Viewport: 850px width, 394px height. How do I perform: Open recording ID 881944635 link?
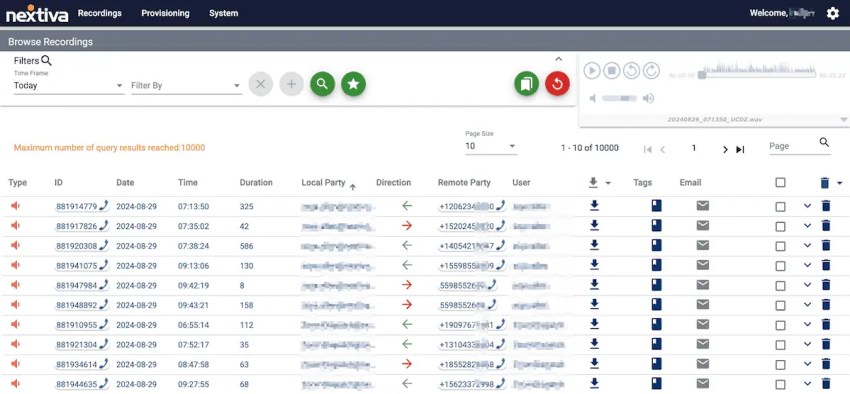click(82, 384)
